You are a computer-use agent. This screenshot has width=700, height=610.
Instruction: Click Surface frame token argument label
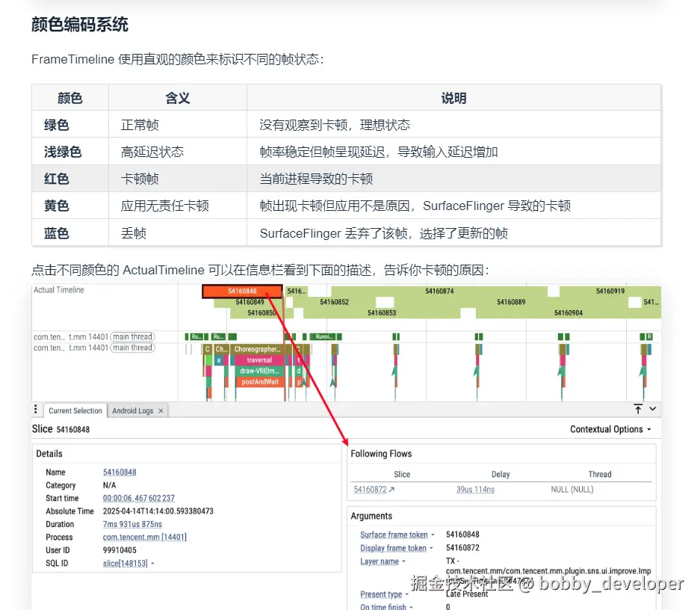point(394,534)
